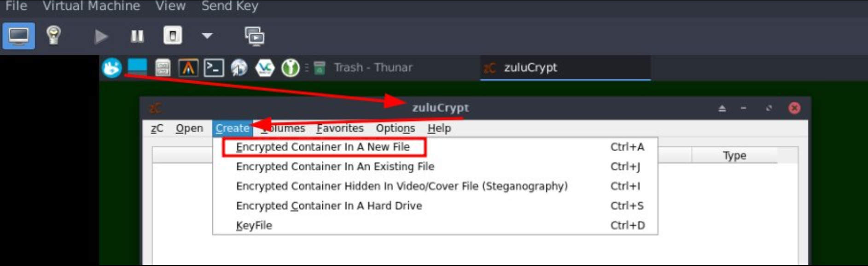The image size is (868, 266).
Task: Select Encrypted Container In A Hard Drive
Action: tap(435, 206)
